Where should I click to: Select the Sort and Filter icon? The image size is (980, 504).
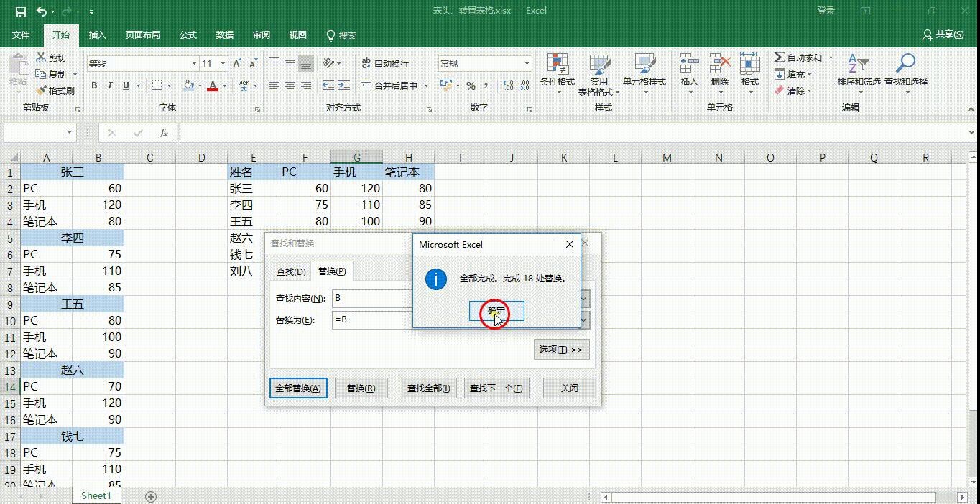click(860, 72)
